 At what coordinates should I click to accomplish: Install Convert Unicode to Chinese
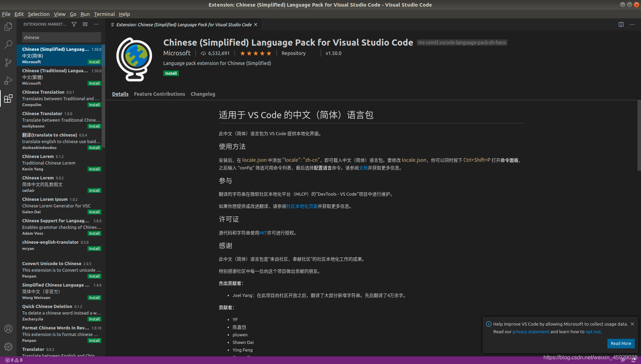[x=94, y=277]
